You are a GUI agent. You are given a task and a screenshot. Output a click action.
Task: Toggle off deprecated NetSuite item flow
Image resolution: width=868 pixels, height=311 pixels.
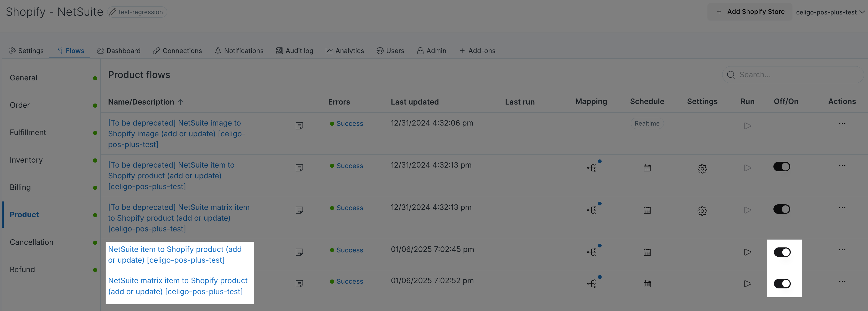[x=782, y=167]
